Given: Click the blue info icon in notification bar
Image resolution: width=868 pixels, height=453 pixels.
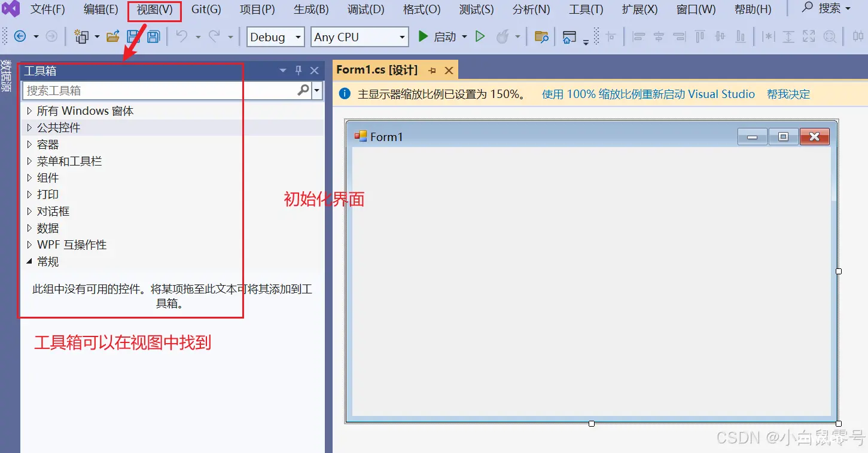Looking at the screenshot, I should click(345, 94).
